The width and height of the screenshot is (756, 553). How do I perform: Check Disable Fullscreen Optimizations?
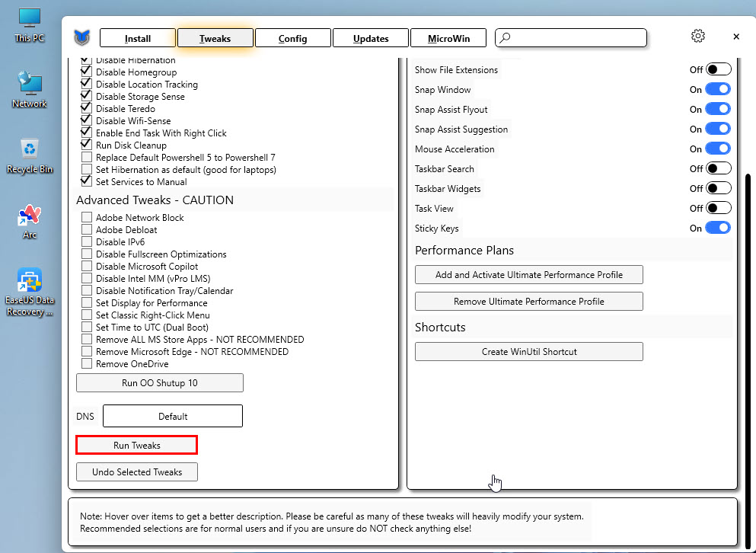coord(86,254)
